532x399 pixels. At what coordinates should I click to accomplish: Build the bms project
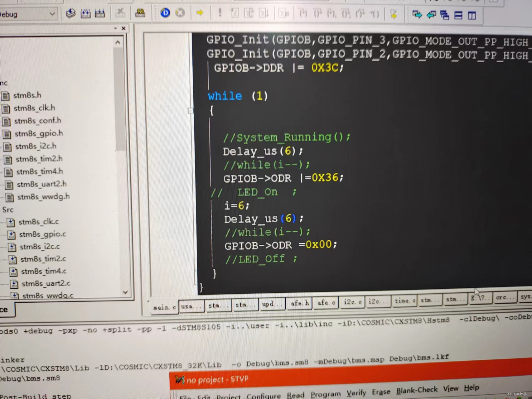(85, 13)
